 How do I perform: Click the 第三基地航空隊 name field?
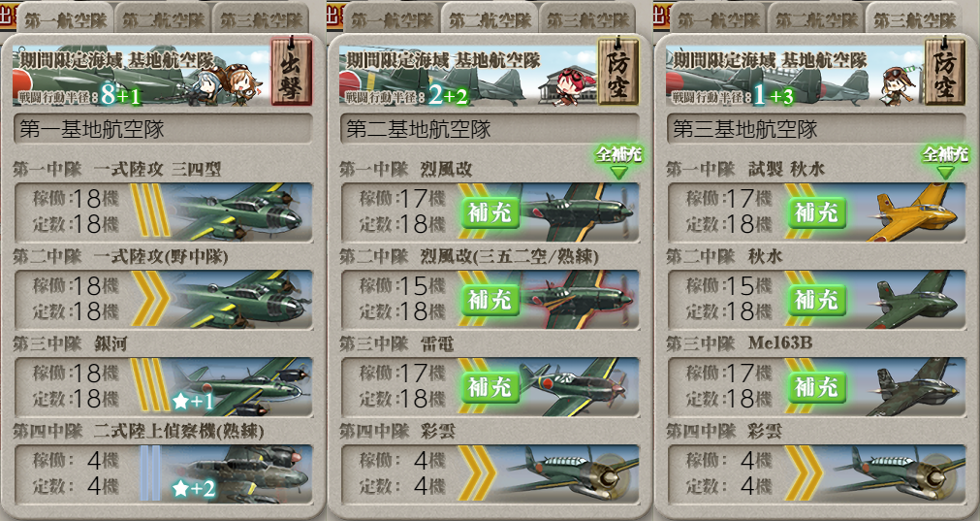point(816,129)
